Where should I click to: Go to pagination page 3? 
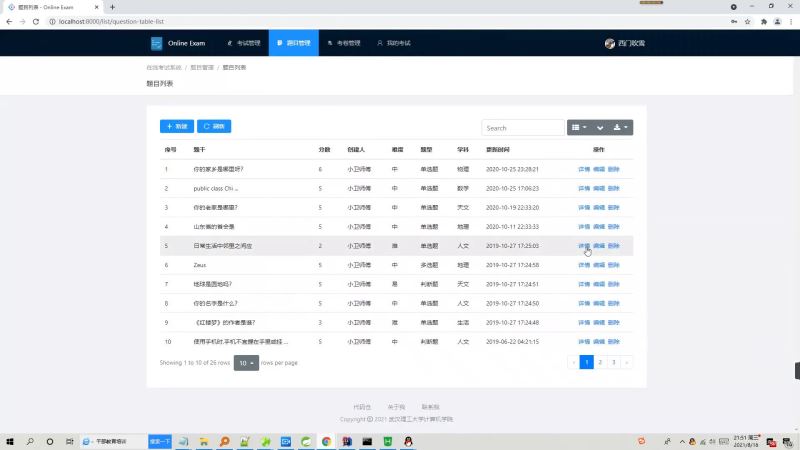(x=614, y=362)
